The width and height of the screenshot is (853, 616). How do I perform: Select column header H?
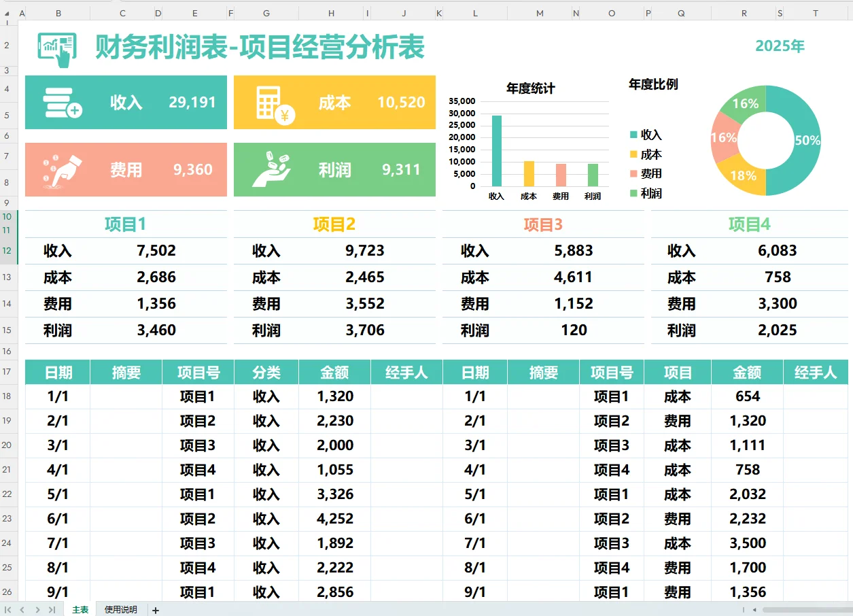tap(331, 13)
